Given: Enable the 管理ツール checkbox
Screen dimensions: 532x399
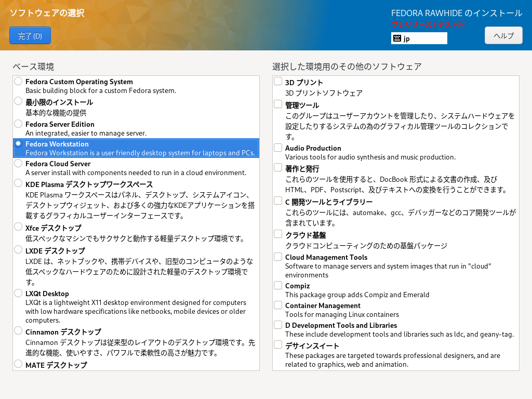Looking at the screenshot, I should [x=278, y=104].
